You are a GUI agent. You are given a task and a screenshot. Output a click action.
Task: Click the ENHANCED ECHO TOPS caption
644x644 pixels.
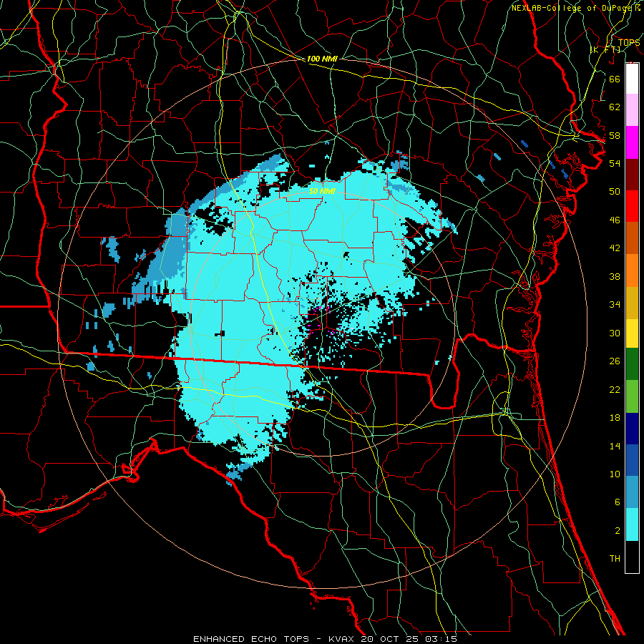(251, 639)
